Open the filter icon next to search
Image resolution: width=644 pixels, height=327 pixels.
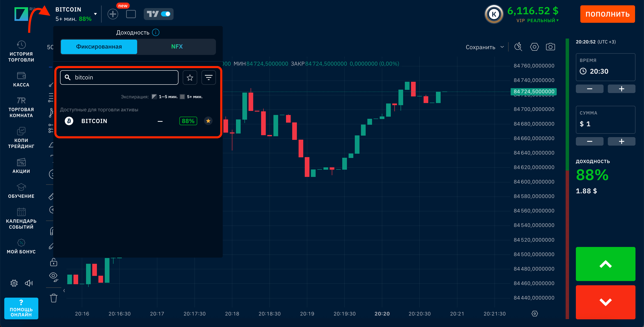click(x=208, y=77)
